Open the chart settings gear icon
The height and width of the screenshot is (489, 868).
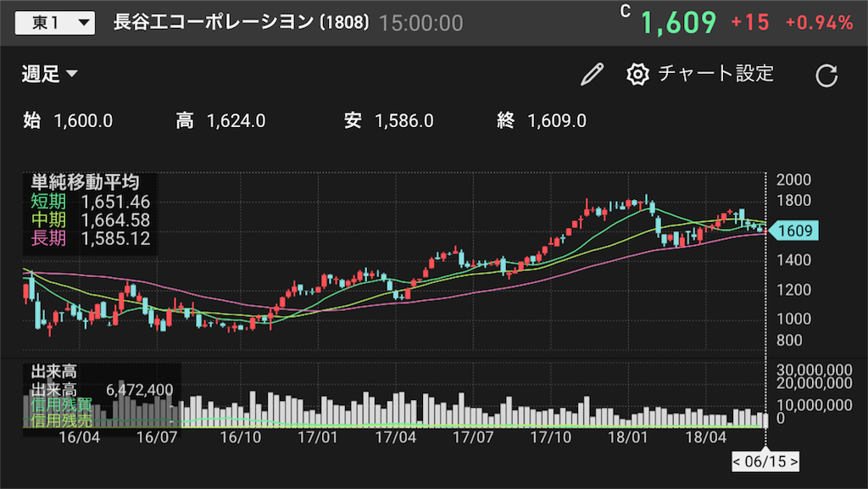(x=637, y=74)
